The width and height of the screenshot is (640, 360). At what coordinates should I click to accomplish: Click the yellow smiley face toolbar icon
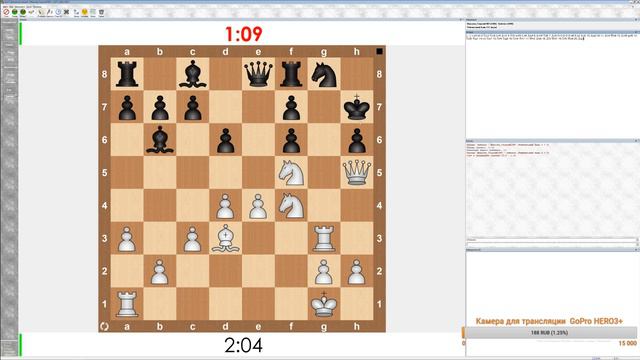84,12
